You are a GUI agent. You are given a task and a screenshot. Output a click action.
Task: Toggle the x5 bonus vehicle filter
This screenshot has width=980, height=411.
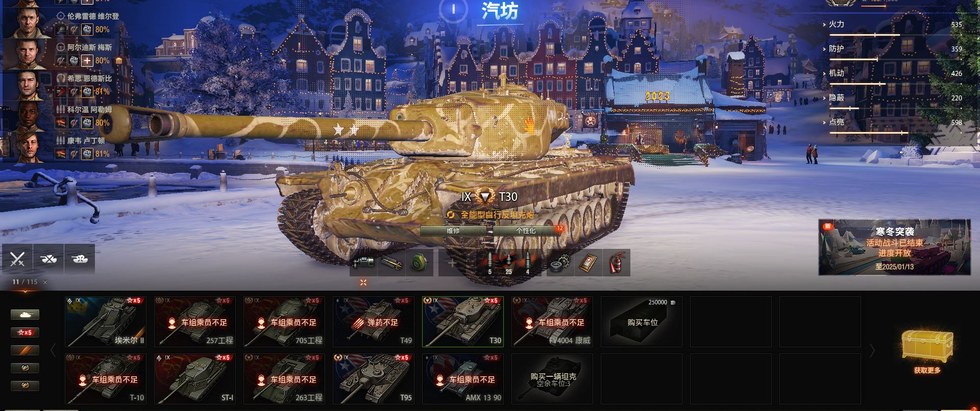25,332
